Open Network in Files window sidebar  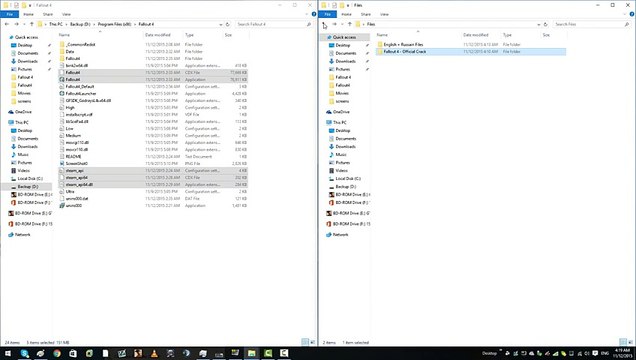tap(341, 235)
